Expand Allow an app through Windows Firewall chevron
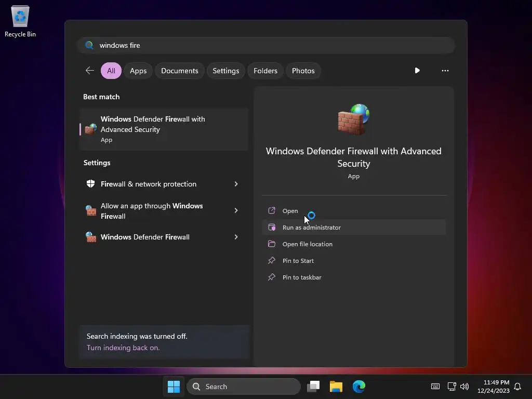The height and width of the screenshot is (399, 532). (236, 211)
